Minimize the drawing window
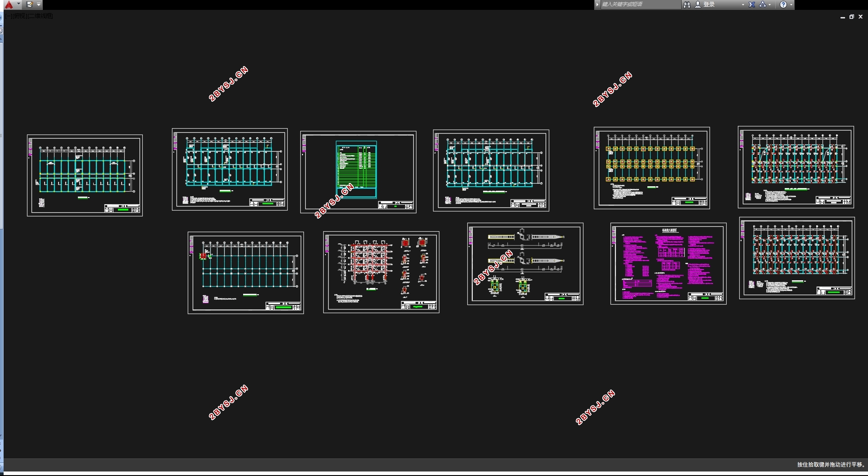The height and width of the screenshot is (476, 868). pyautogui.click(x=842, y=17)
